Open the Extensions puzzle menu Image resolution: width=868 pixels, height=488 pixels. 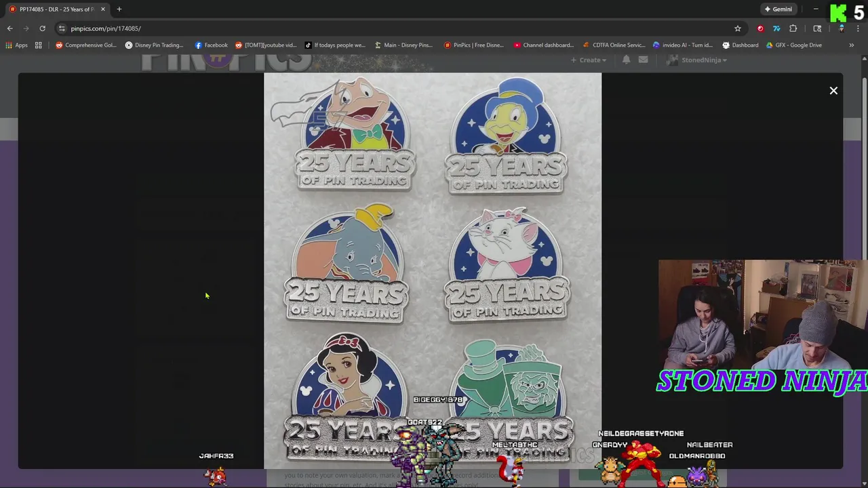(x=793, y=28)
